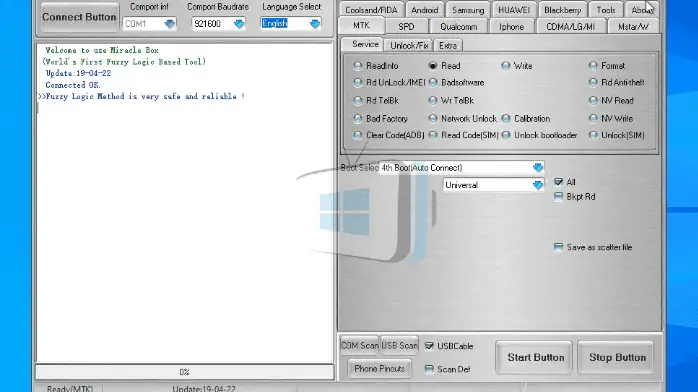Open Phone Pinouts
The width and height of the screenshot is (698, 392).
pos(379,369)
